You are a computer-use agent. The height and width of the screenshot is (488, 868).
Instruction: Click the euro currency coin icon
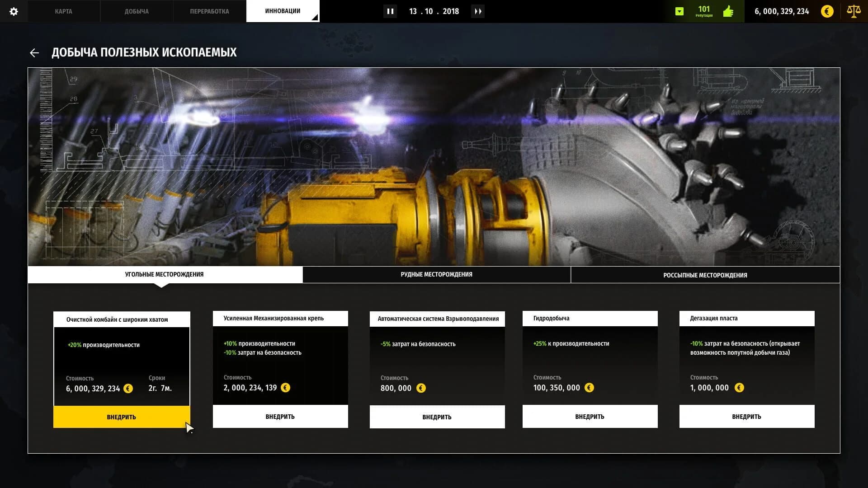click(827, 11)
